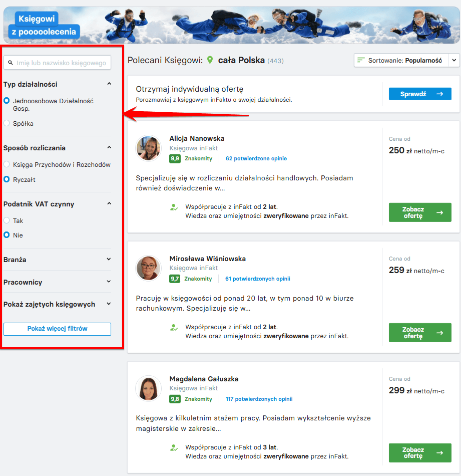Click the name Alicja Nanowska
This screenshot has height=476, width=461.
[197, 138]
